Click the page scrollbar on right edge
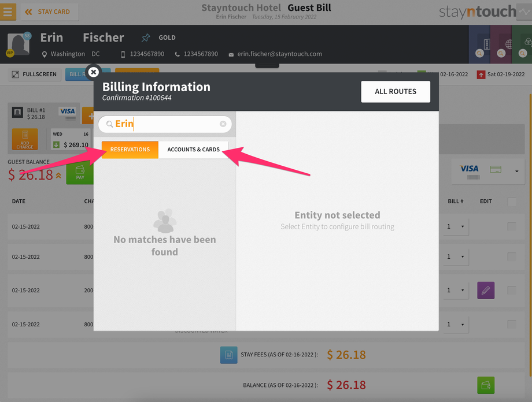 pyautogui.click(x=531, y=234)
